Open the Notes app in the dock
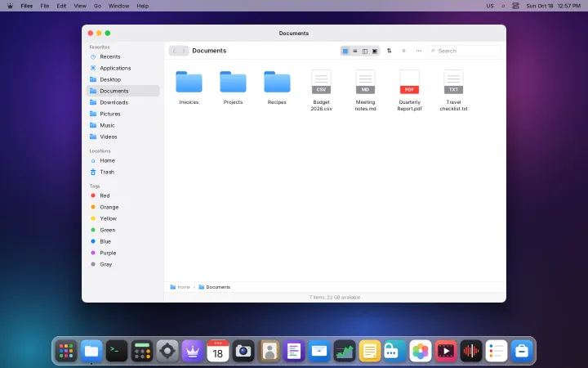 (x=370, y=351)
